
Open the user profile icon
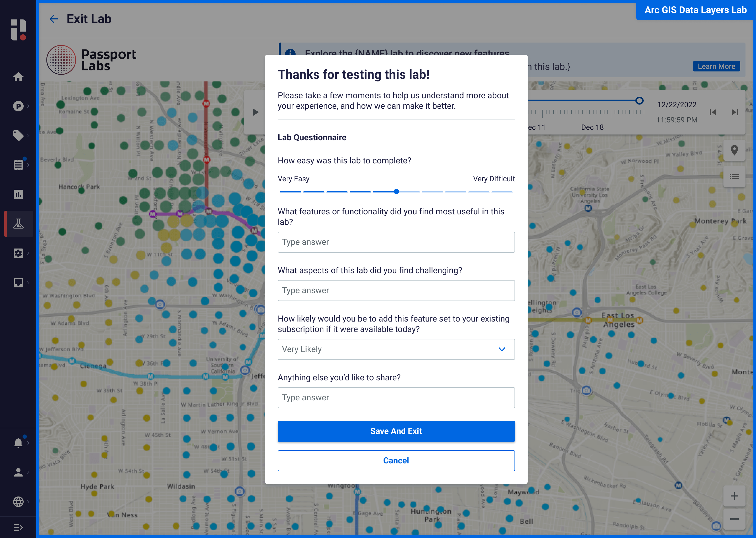[x=18, y=472]
